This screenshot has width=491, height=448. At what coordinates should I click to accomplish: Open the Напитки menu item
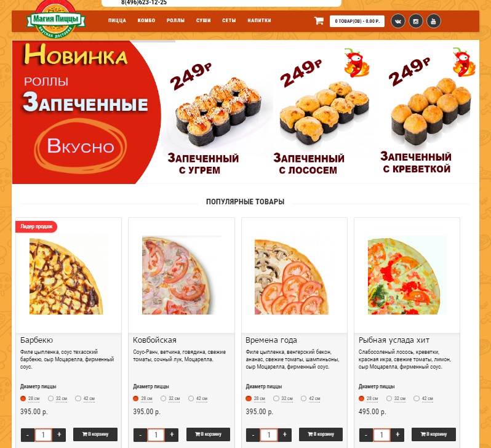[x=259, y=21]
